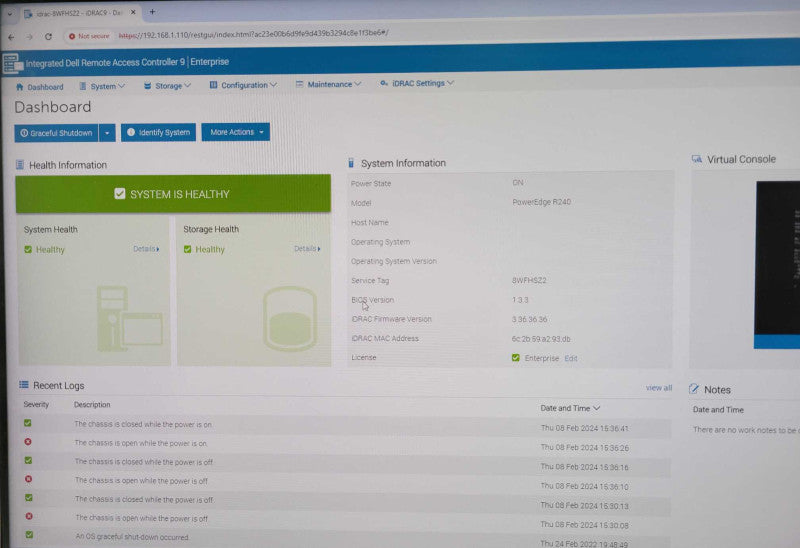
Task: Click log timestamp Thu 08 Feb 2024 15:36:41
Action: (x=585, y=428)
